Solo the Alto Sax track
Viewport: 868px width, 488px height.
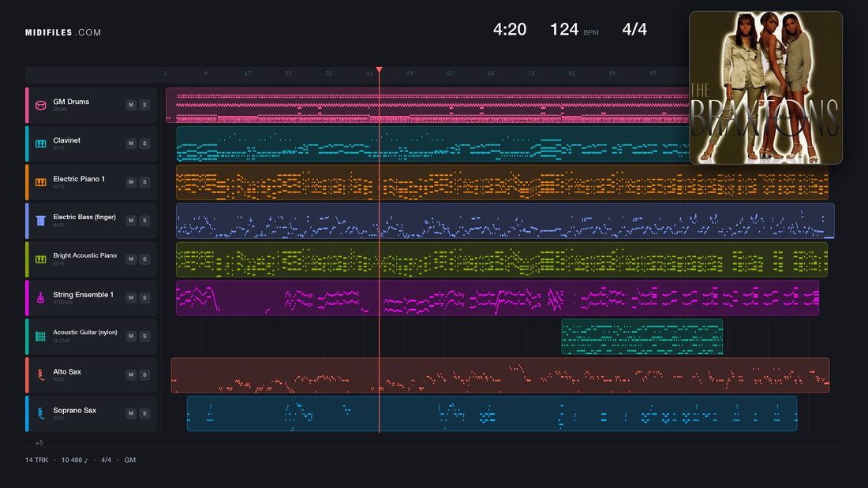coord(144,374)
